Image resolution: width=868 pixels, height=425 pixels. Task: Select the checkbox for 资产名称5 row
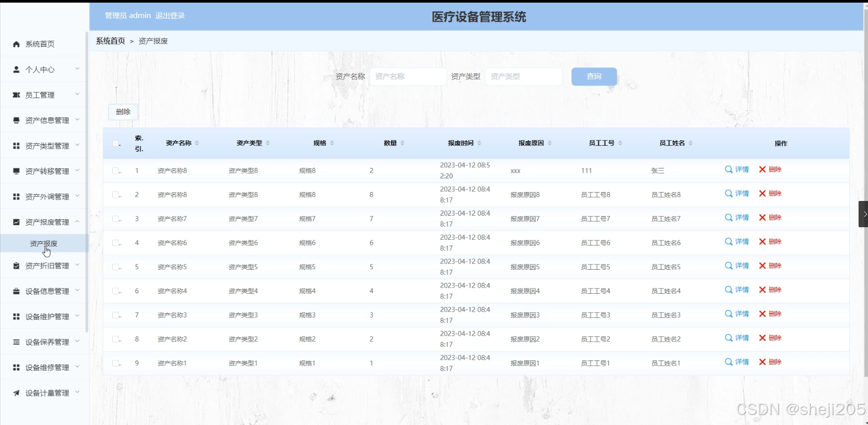[x=115, y=267]
